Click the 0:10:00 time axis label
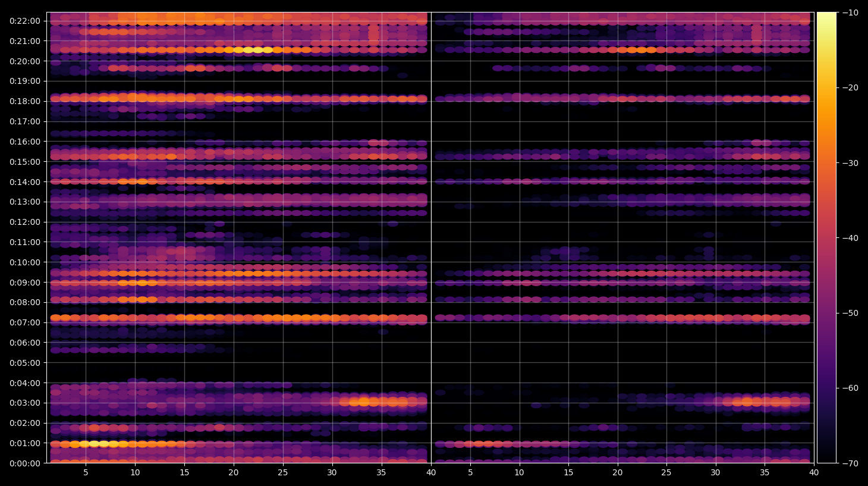This screenshot has width=868, height=486. 25,262
